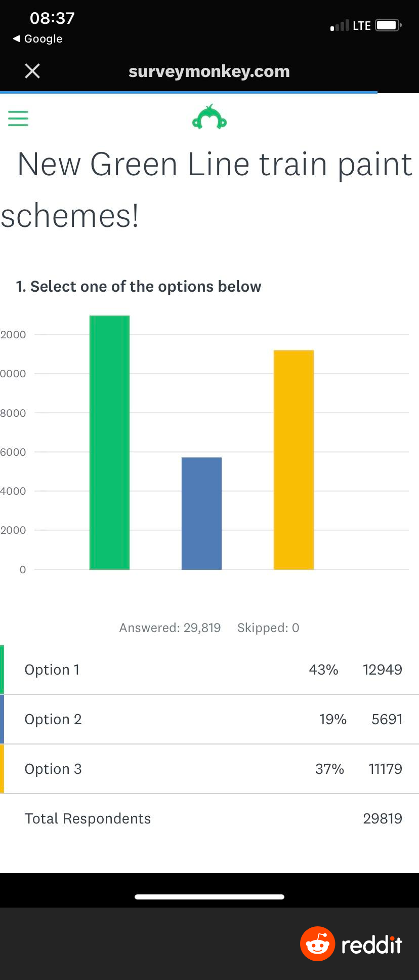Viewport: 419px width, 980px height.
Task: Return to Google app via back arrow
Action: point(37,39)
